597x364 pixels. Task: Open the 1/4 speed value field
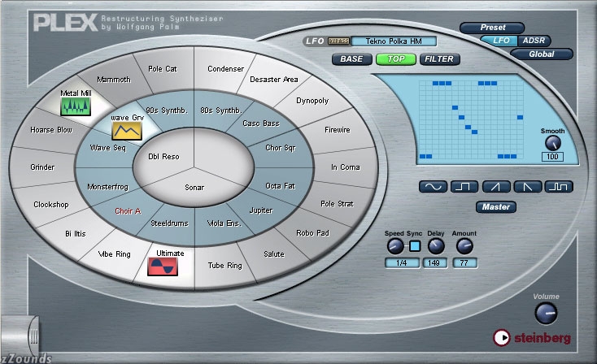click(x=402, y=262)
